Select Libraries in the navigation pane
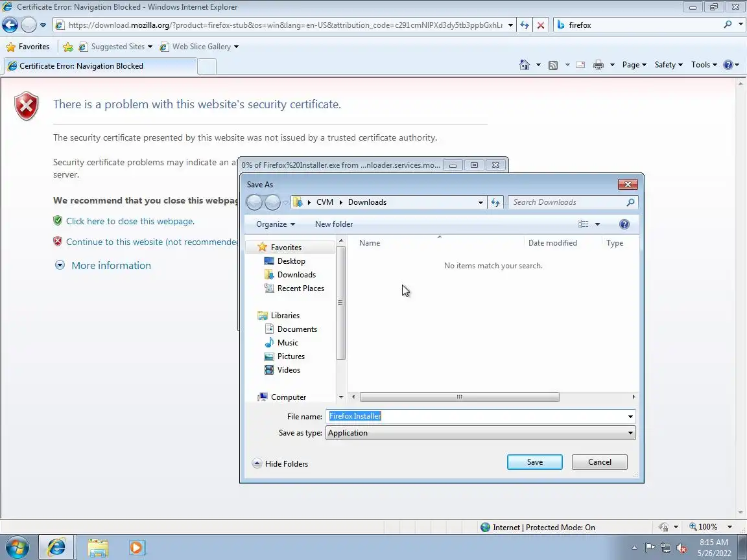Image resolution: width=747 pixels, height=560 pixels. (x=285, y=315)
